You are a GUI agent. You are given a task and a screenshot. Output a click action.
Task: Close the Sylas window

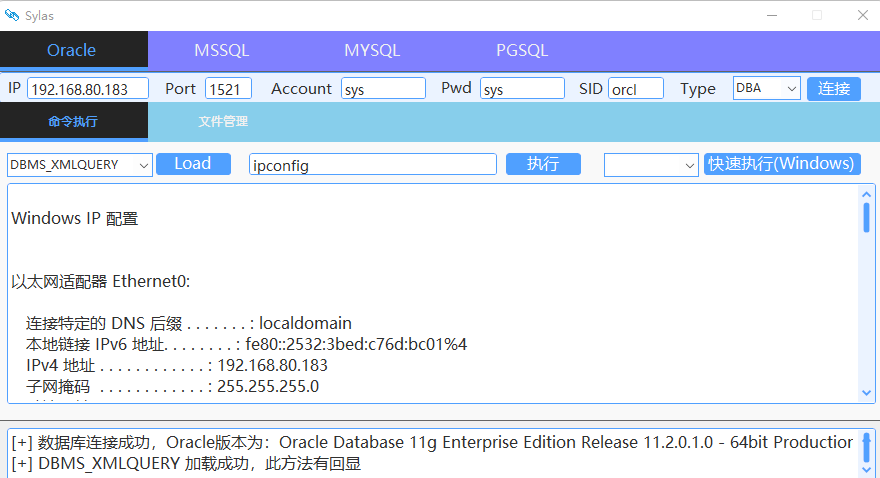863,15
